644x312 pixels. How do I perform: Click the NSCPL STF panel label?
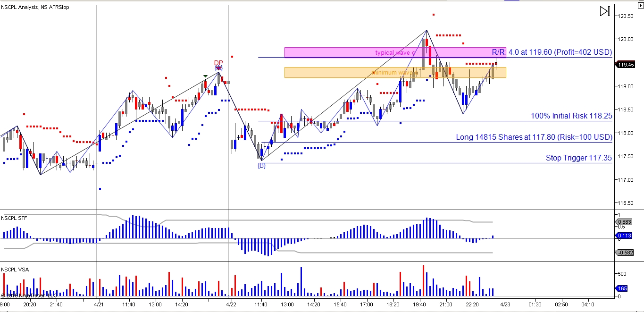14,218
